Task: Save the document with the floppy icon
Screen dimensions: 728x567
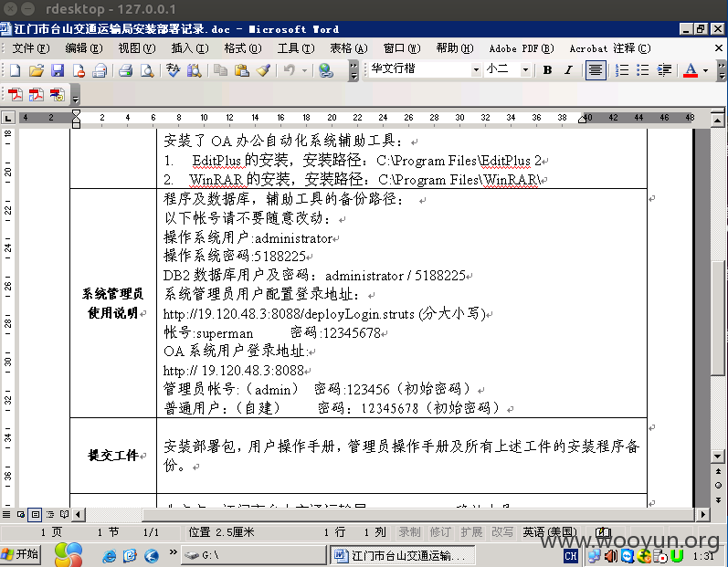Action: coord(58,70)
